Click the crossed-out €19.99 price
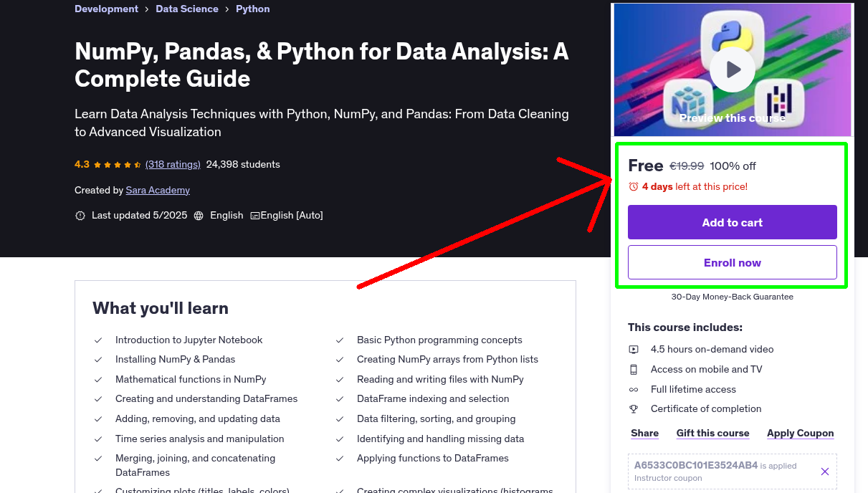Viewport: 868px width, 493px height. 687,166
